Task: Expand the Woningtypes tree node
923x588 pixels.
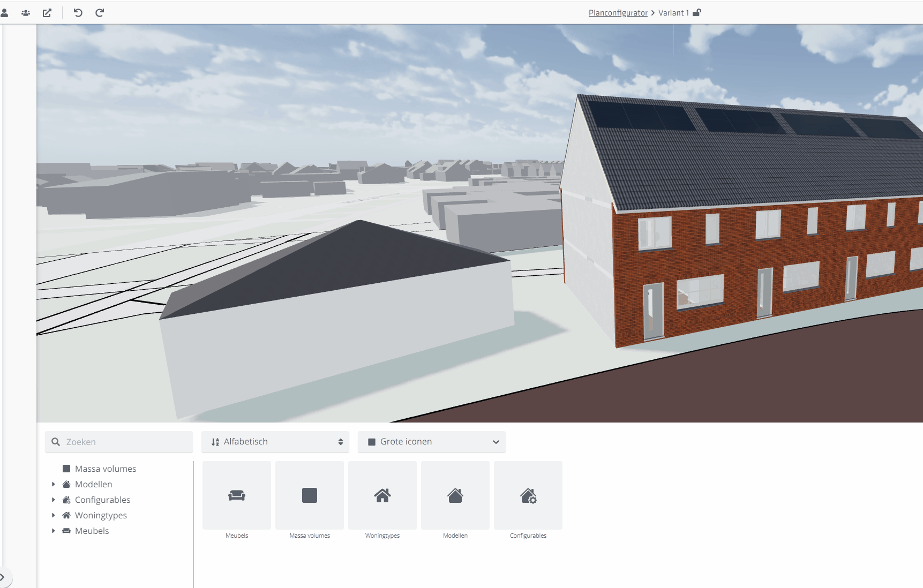Action: coord(54,515)
